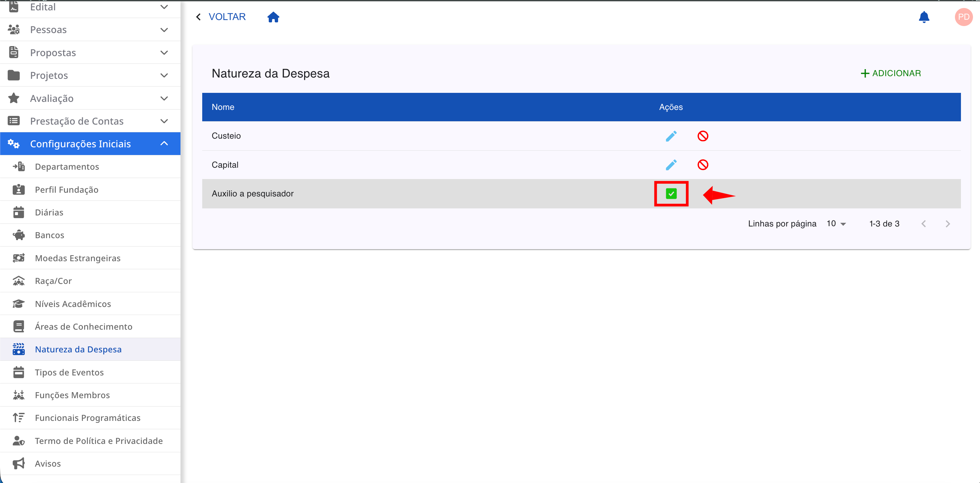This screenshot has height=483, width=980.
Task: Edit the Custeio row with pencil icon
Action: pyautogui.click(x=671, y=136)
